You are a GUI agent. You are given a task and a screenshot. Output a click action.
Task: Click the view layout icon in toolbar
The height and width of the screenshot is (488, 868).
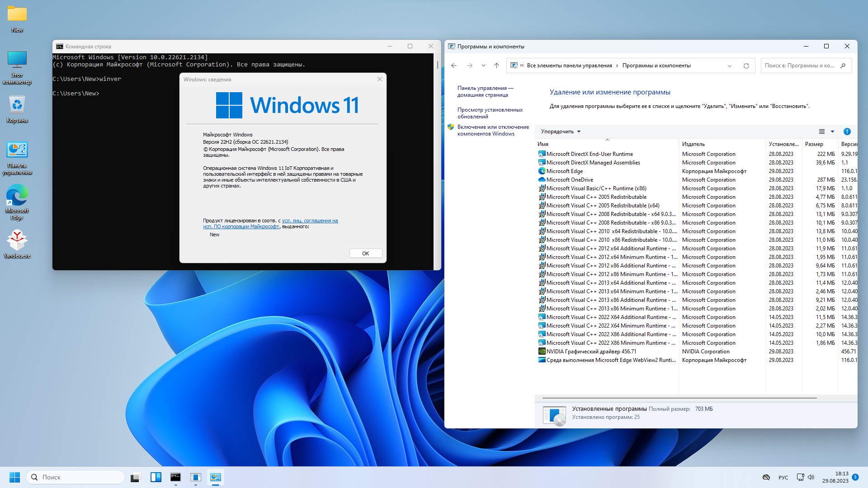click(822, 131)
